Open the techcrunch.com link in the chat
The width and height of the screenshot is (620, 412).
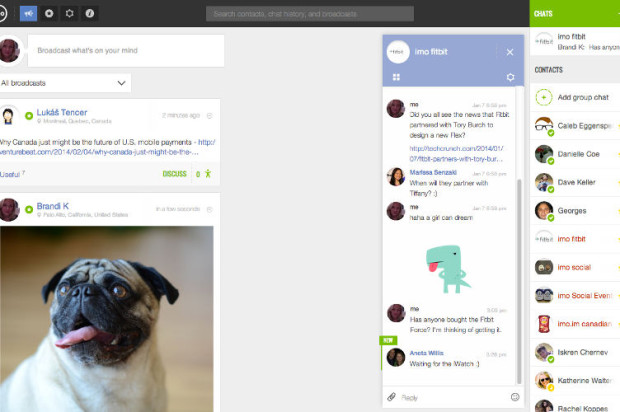click(456, 153)
